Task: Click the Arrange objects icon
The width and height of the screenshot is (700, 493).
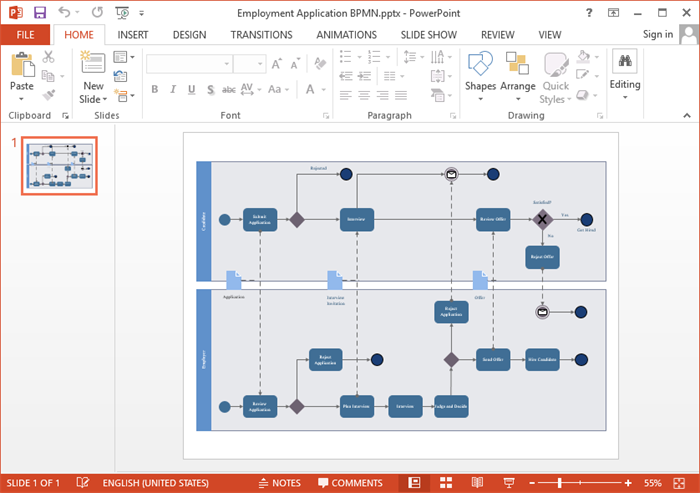Action: tap(517, 72)
